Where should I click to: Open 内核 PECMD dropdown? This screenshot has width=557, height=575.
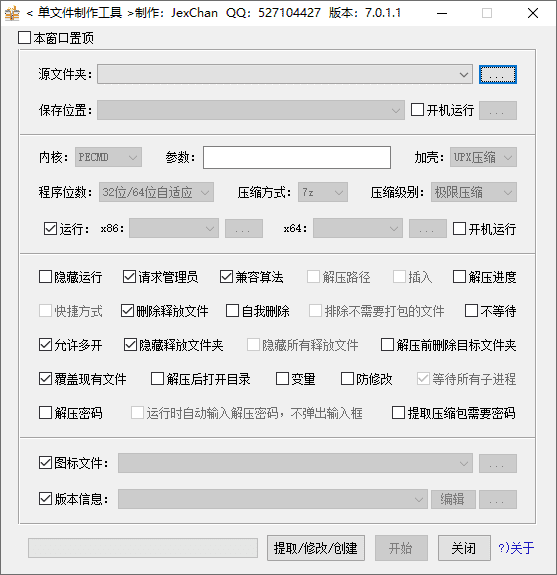click(x=108, y=157)
